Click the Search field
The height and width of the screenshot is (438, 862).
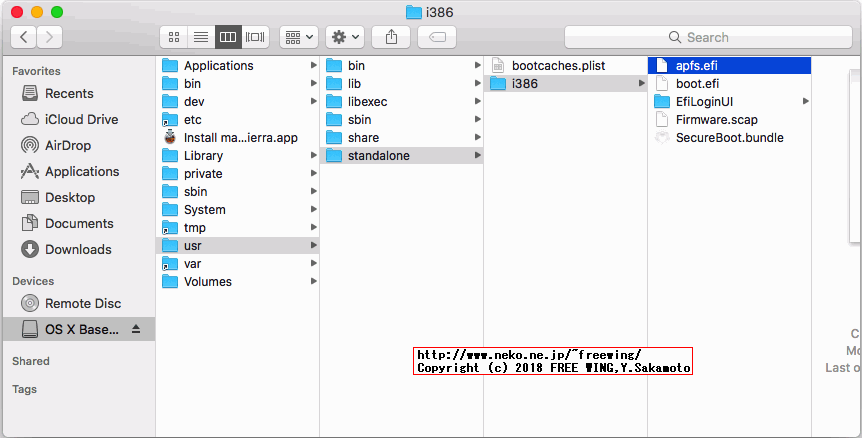pos(708,37)
